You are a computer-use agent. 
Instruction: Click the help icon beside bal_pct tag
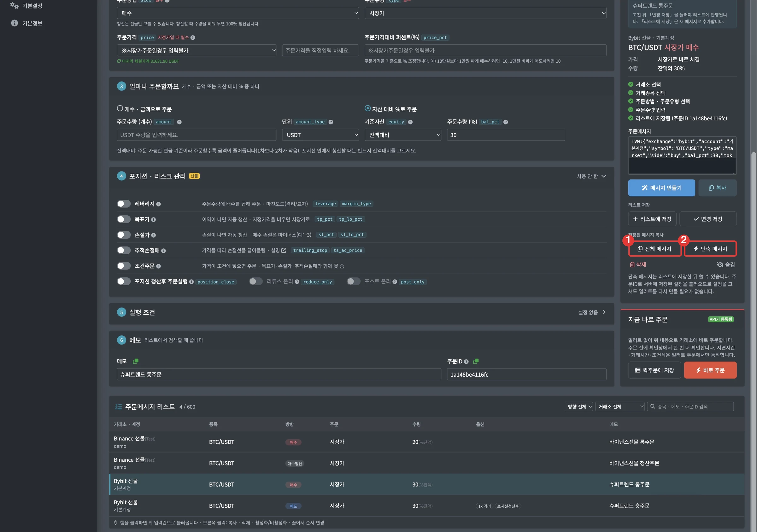[506, 122]
